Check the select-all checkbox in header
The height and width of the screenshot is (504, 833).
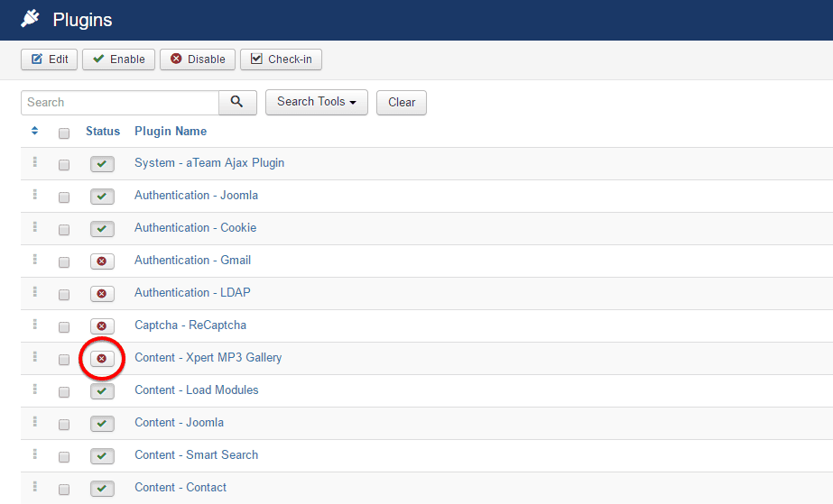tap(64, 133)
